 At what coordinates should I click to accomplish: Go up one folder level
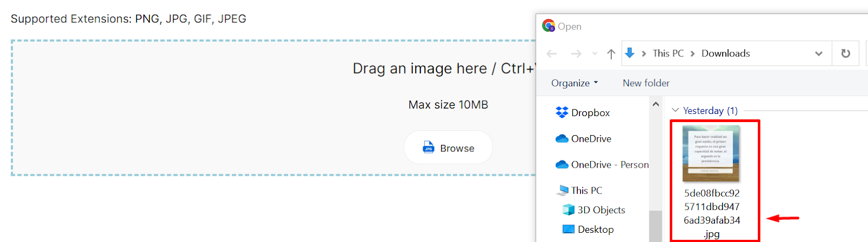pos(611,54)
